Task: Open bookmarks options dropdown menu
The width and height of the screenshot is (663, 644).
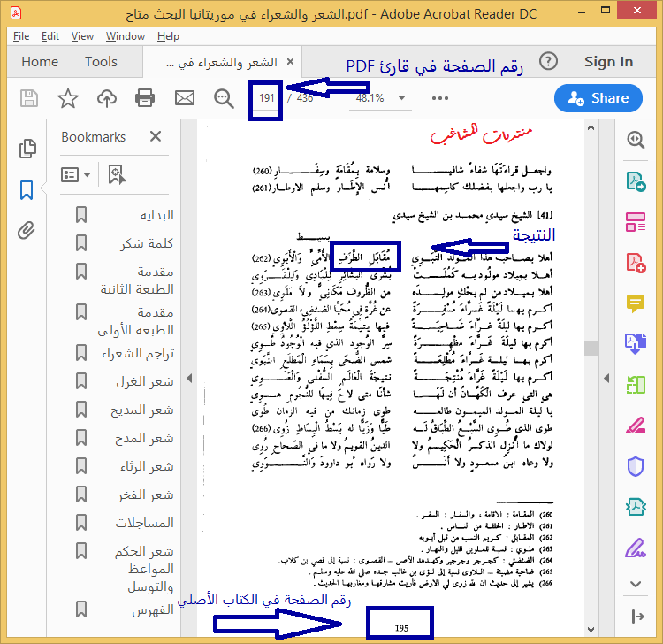Action: [75, 174]
